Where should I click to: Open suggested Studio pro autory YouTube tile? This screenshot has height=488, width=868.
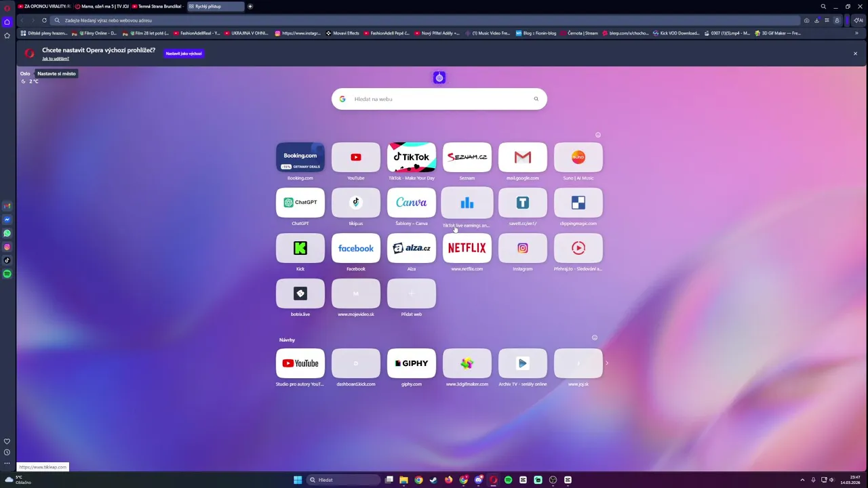300,363
